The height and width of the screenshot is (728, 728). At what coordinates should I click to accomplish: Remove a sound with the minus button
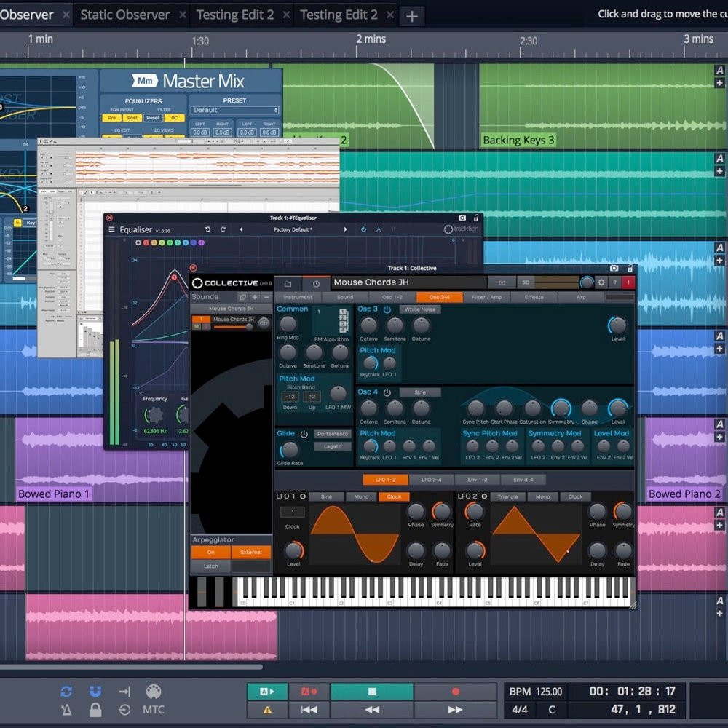pos(266,297)
